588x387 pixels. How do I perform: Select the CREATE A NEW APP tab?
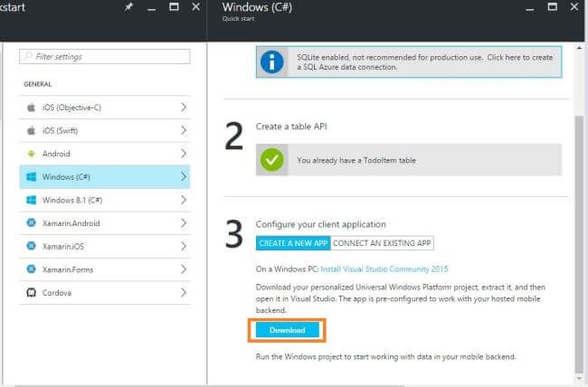point(293,243)
